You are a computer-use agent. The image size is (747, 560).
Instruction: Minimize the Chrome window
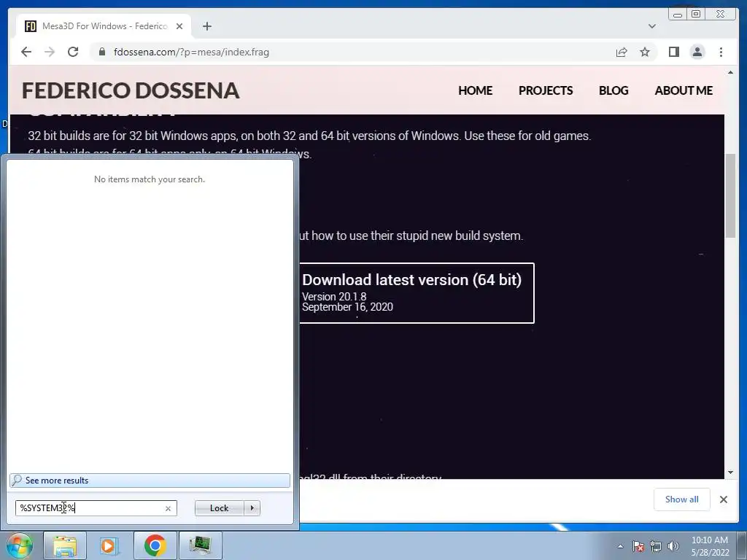(678, 14)
